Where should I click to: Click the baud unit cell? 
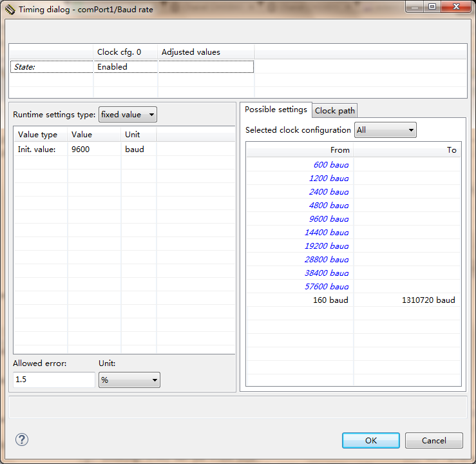pos(138,150)
